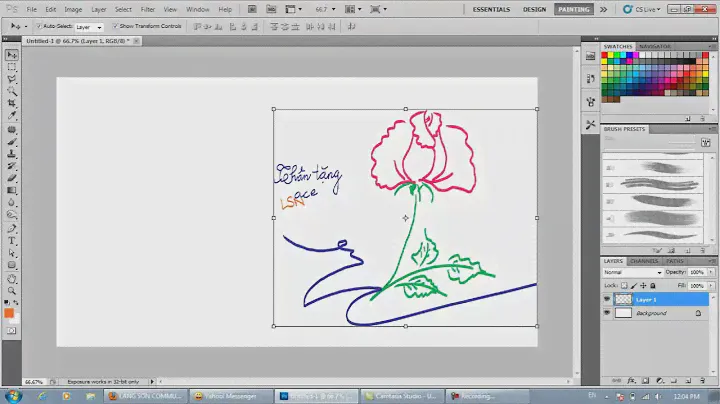
Task: Toggle the Show Transform Controls checkbox
Action: coord(115,26)
